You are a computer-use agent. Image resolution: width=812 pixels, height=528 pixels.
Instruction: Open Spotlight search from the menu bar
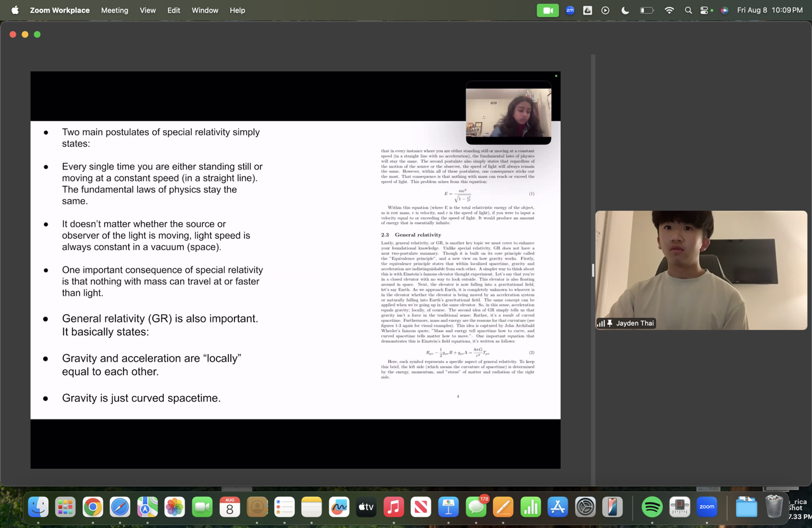[688, 10]
